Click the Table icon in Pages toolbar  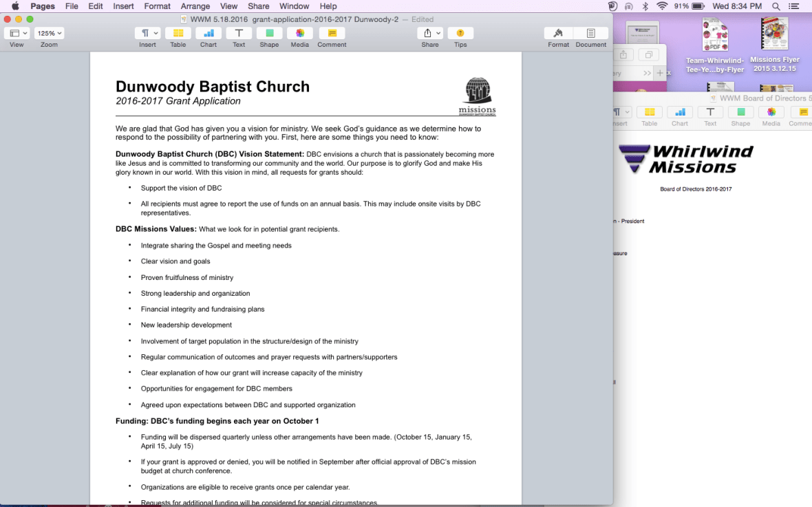coord(178,33)
